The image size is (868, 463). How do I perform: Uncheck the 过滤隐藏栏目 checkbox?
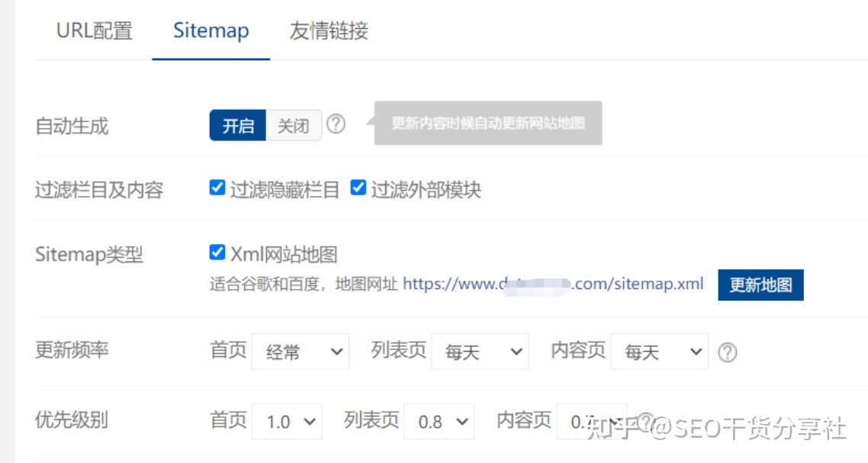click(x=217, y=187)
